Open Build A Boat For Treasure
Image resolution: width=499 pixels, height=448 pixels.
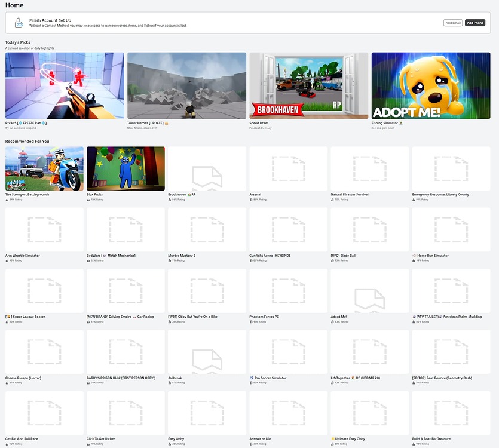tap(451, 412)
